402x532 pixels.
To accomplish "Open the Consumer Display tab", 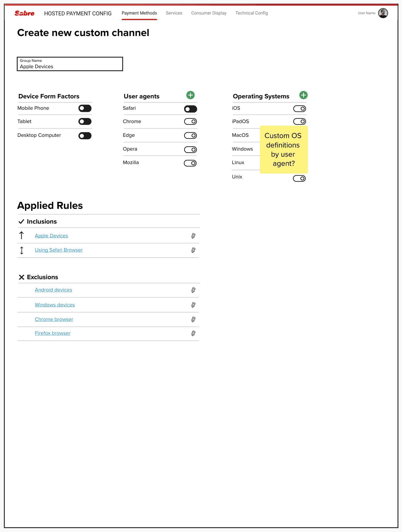I will click(209, 13).
